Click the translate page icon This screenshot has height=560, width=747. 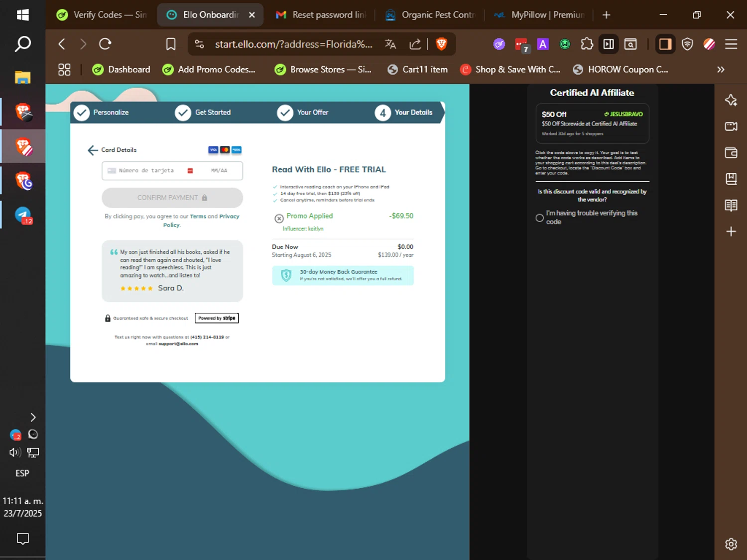tap(390, 44)
